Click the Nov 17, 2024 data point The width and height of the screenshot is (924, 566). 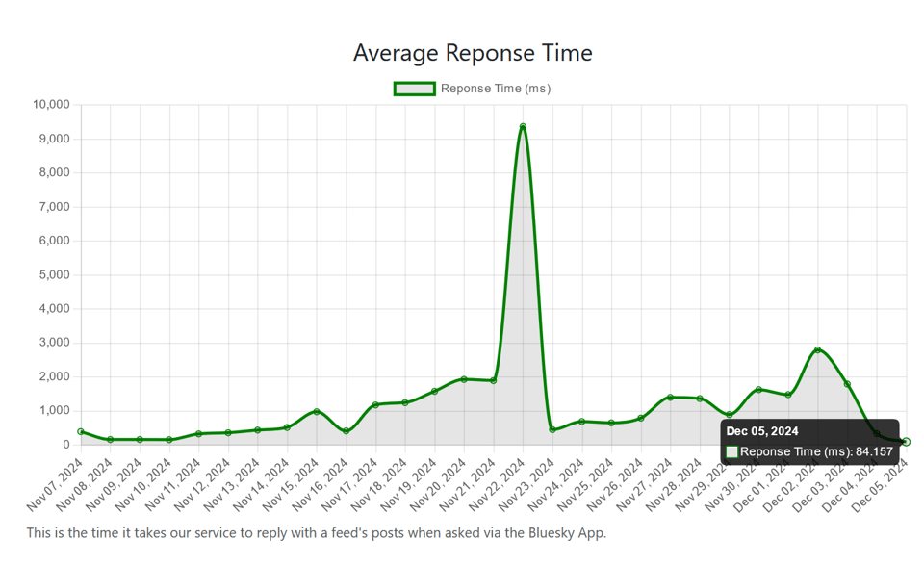(x=375, y=405)
